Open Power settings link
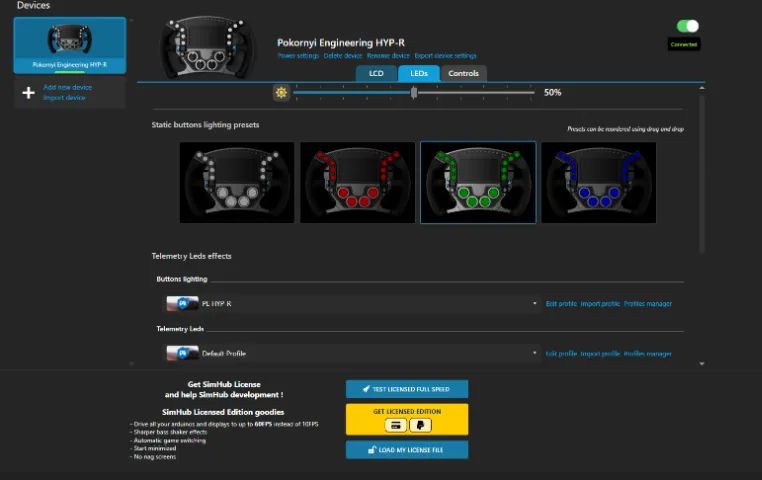 (298, 56)
